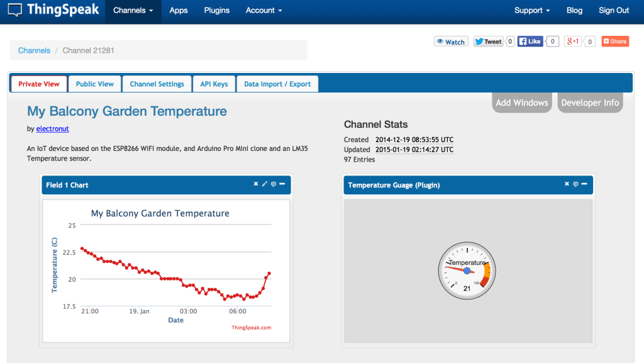Visit the electronut profile link
The height and width of the screenshot is (363, 644).
(52, 128)
